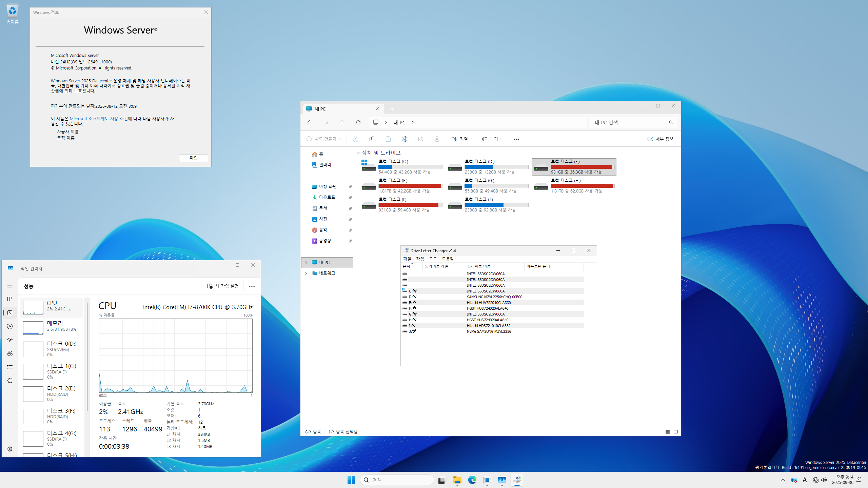
Task: Toggle the details pane button (세부 정보)
Action: click(x=660, y=139)
